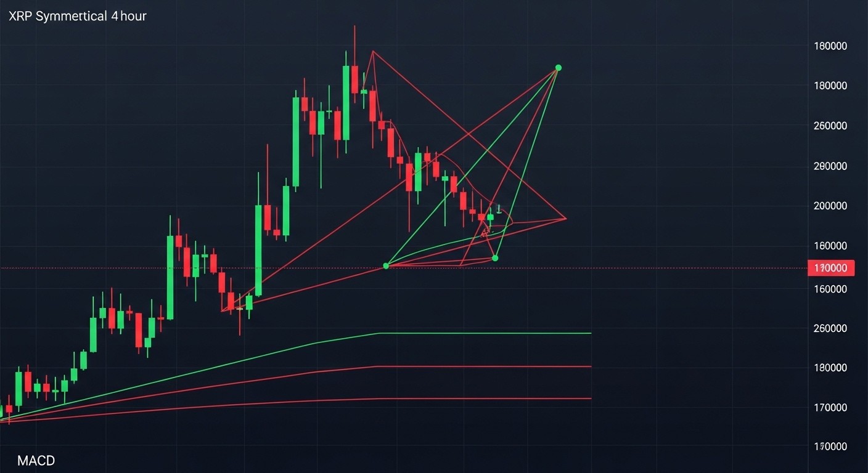Click the triangle apex point at right
This screenshot has height=473, width=868.
[565, 219]
